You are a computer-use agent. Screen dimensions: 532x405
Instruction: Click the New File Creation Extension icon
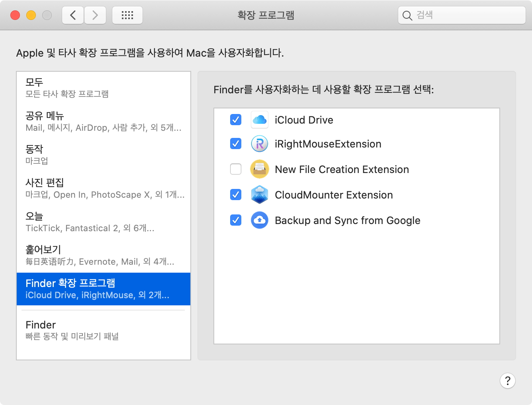(260, 169)
